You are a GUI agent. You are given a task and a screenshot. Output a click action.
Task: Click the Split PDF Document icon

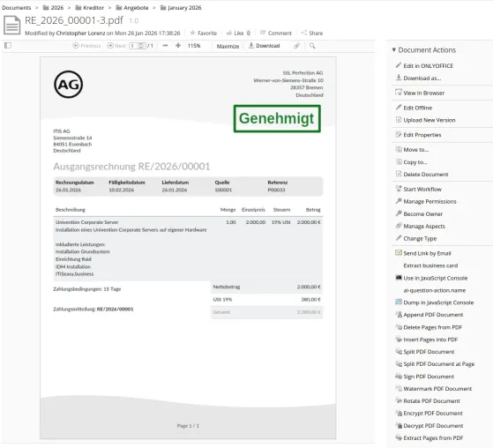[x=399, y=352]
